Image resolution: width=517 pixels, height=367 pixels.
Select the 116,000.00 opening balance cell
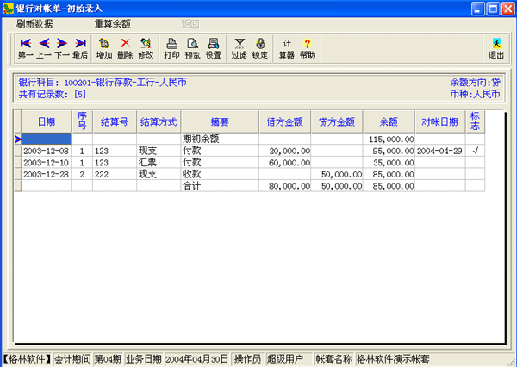(389, 139)
